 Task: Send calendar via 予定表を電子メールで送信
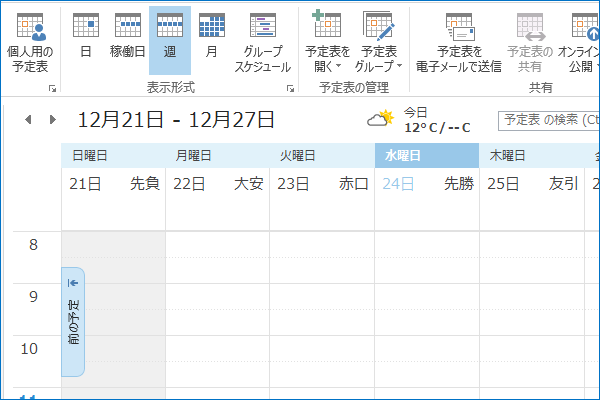pos(459,42)
